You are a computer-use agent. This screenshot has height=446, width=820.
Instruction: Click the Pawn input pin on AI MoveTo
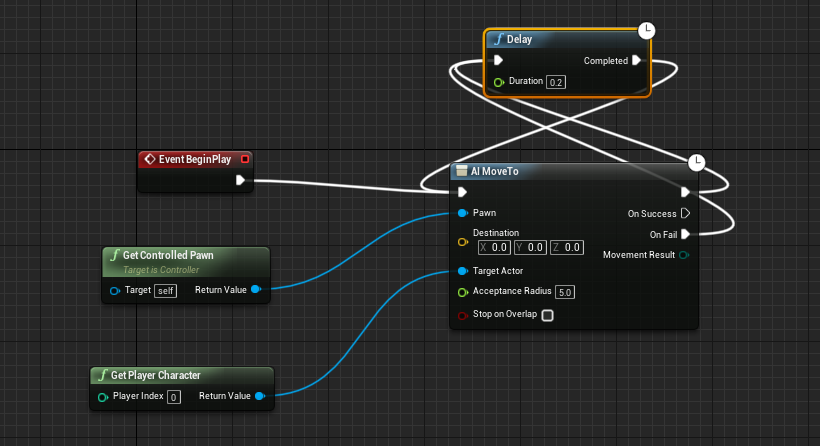pyautogui.click(x=462, y=213)
